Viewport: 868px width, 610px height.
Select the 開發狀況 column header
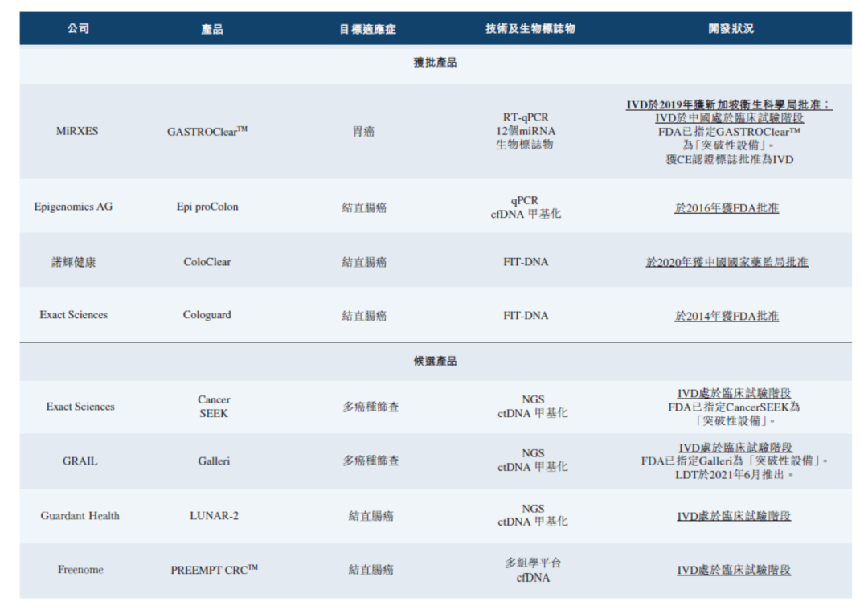coord(731,28)
